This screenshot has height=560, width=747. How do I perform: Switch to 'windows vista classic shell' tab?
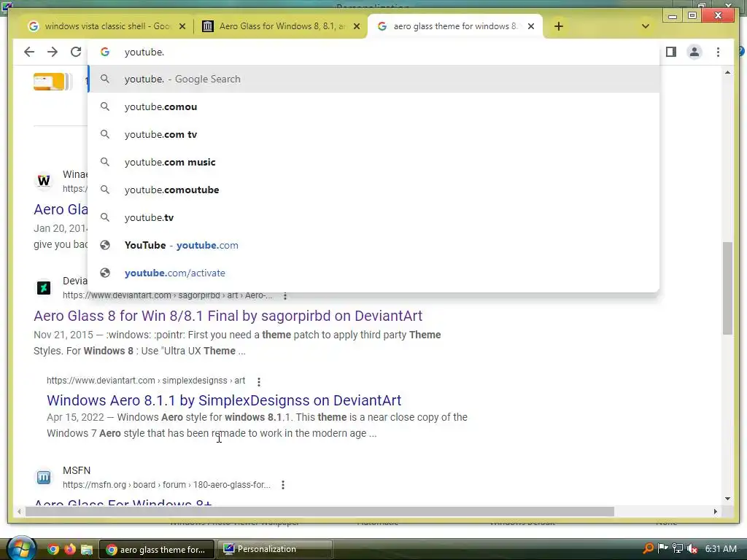(106, 26)
